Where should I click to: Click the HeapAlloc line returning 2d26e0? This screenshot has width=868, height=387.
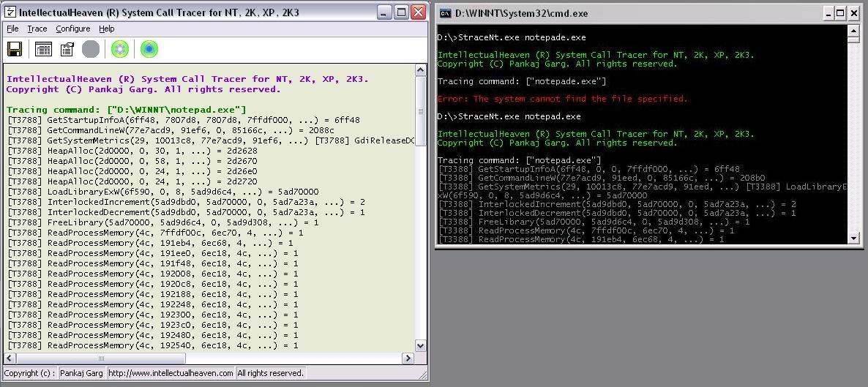click(x=132, y=170)
